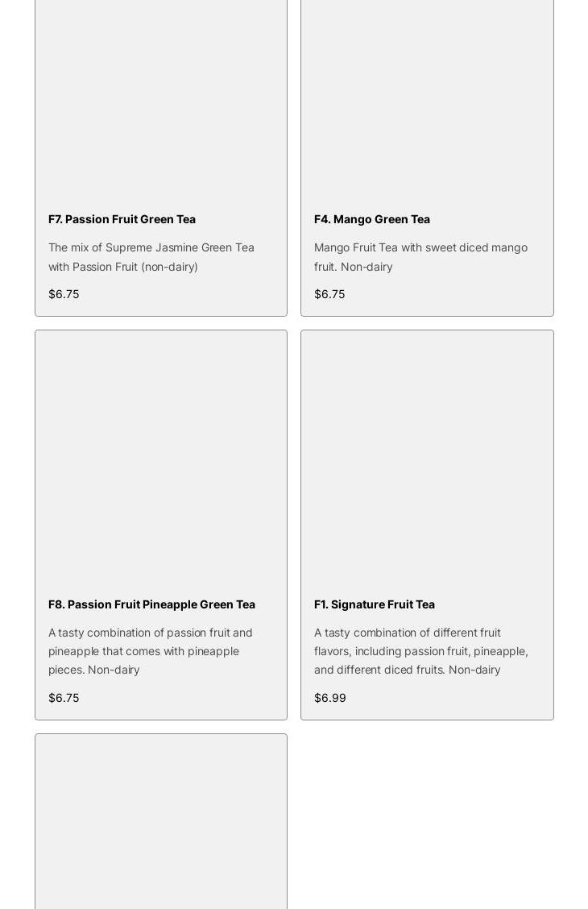
Task: Click 'with Passion Fruit (non-dairy)' description line
Action: (122, 267)
